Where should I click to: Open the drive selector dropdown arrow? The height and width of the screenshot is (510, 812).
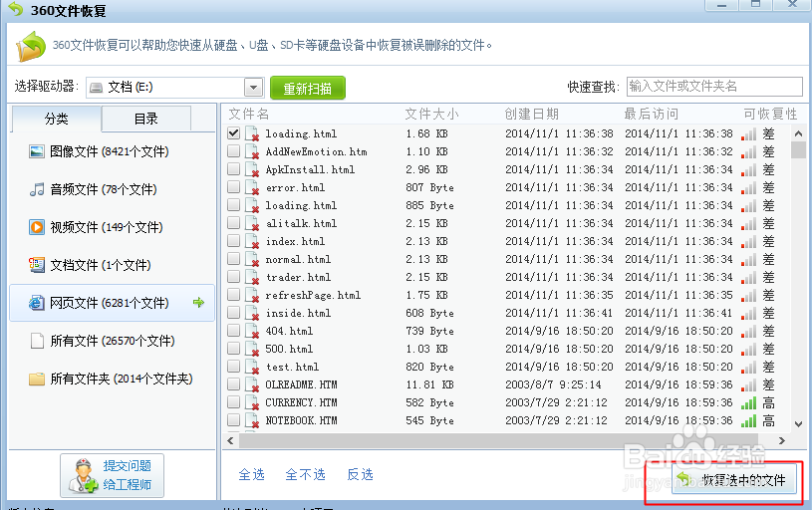(x=253, y=88)
